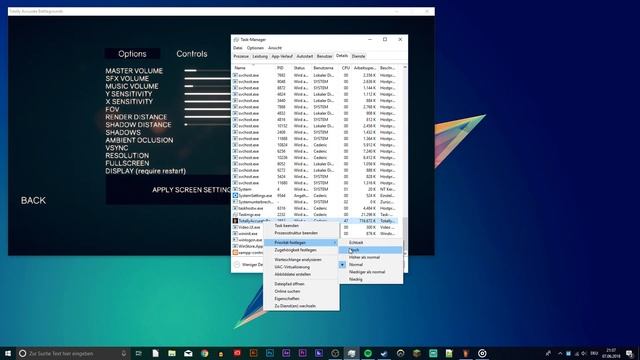Open the Minecraft block icon on taskbar
Viewport: 640px width, 360px height.
click(x=417, y=353)
